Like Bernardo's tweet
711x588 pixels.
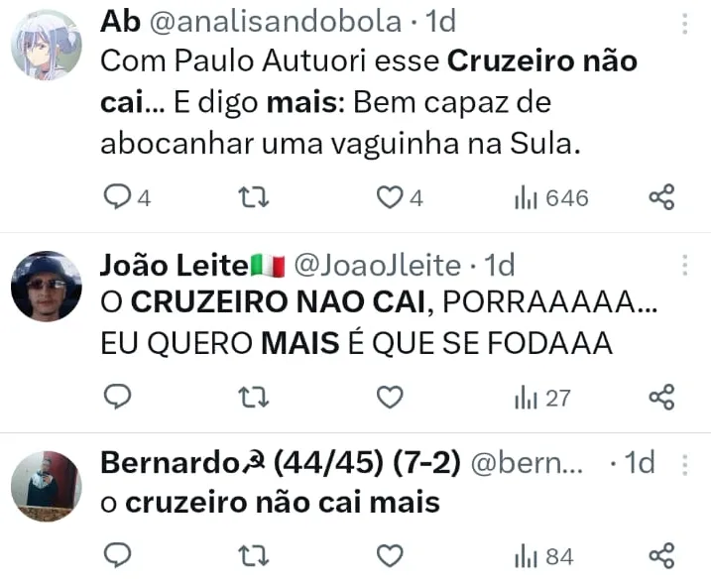click(x=390, y=556)
